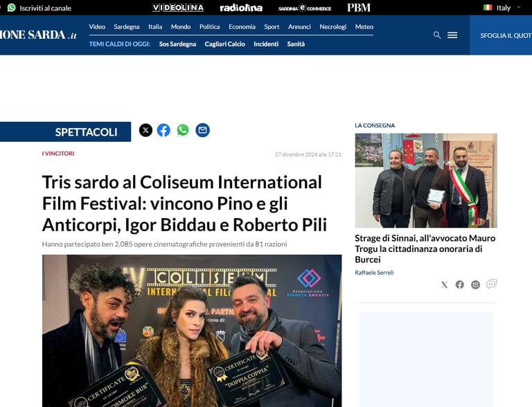Open the Sardinia eCommerce logo link
532x407 pixels.
tap(305, 8)
